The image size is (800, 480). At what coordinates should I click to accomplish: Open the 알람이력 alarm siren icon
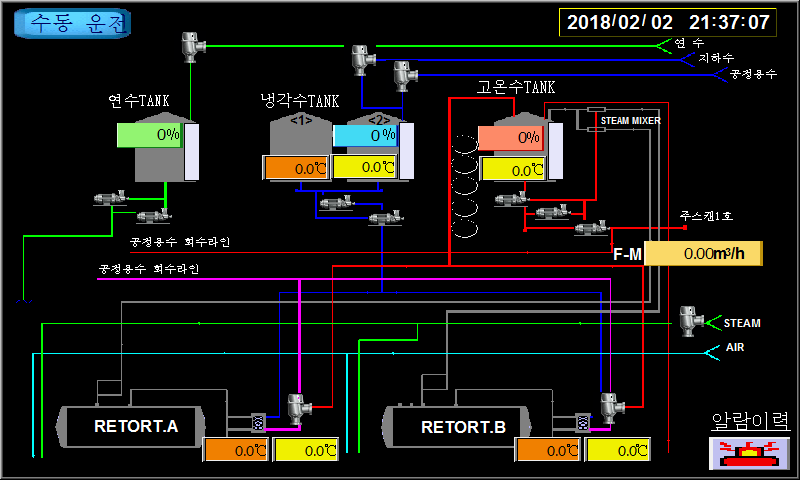point(749,452)
